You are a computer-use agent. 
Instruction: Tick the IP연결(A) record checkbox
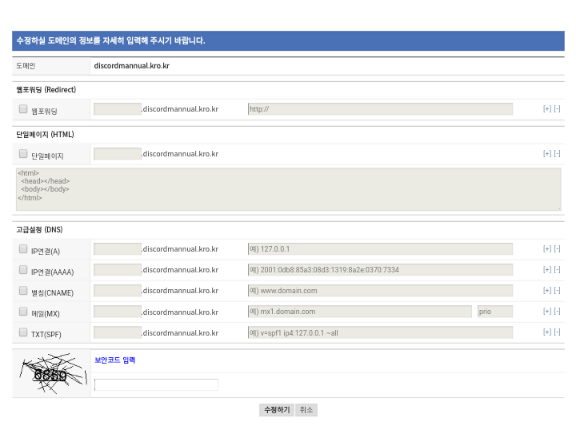click(x=23, y=249)
